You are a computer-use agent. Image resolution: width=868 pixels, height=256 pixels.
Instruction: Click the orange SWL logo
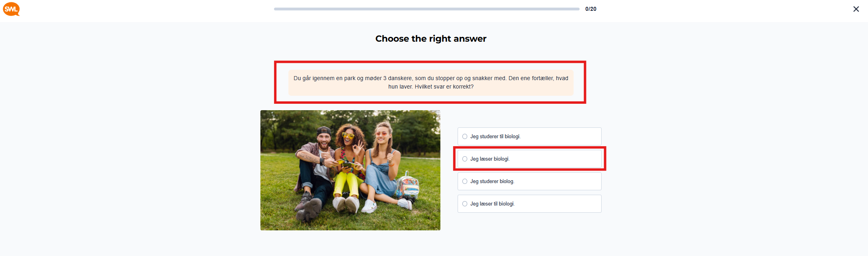(x=11, y=9)
